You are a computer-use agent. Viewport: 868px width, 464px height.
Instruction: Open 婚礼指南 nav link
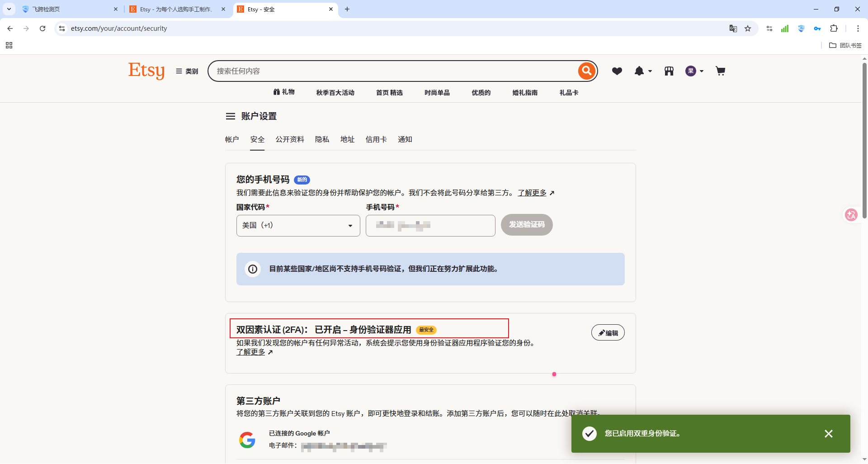click(x=525, y=93)
